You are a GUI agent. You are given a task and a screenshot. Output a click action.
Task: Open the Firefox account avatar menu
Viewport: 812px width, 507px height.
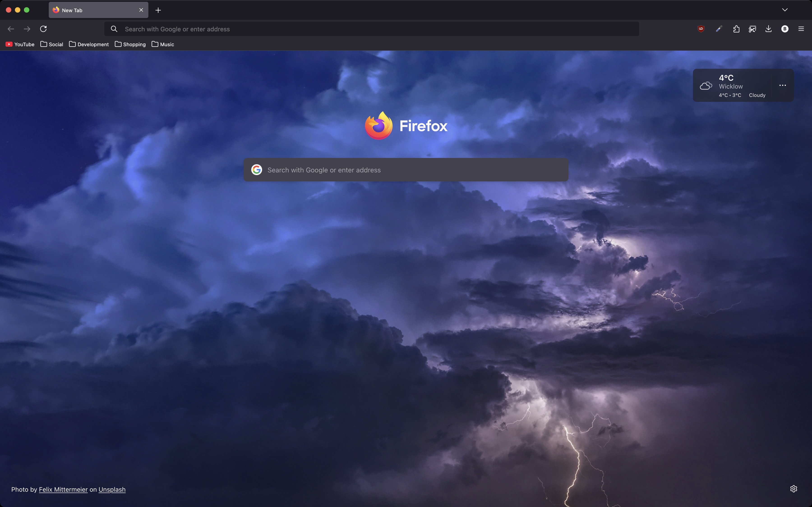785,29
